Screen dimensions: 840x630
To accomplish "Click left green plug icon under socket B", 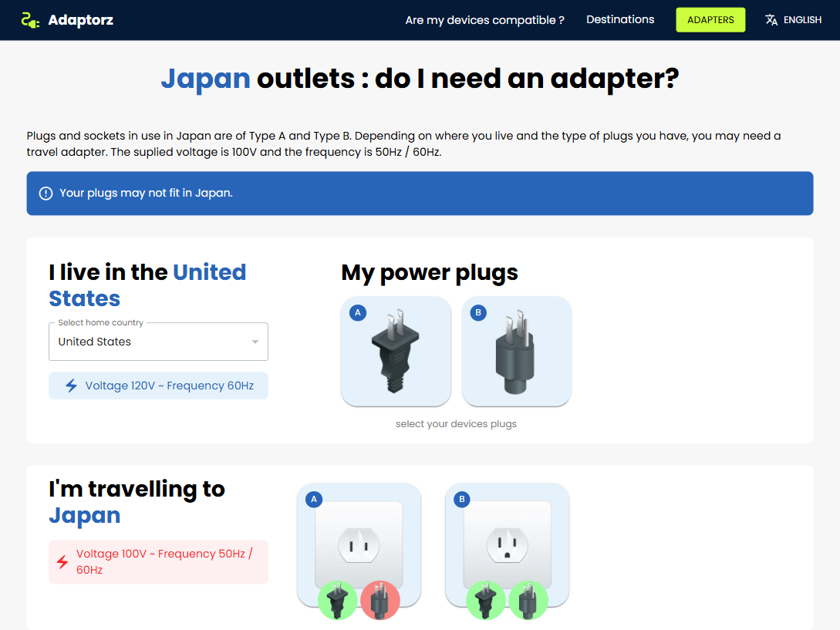I will point(485,601).
